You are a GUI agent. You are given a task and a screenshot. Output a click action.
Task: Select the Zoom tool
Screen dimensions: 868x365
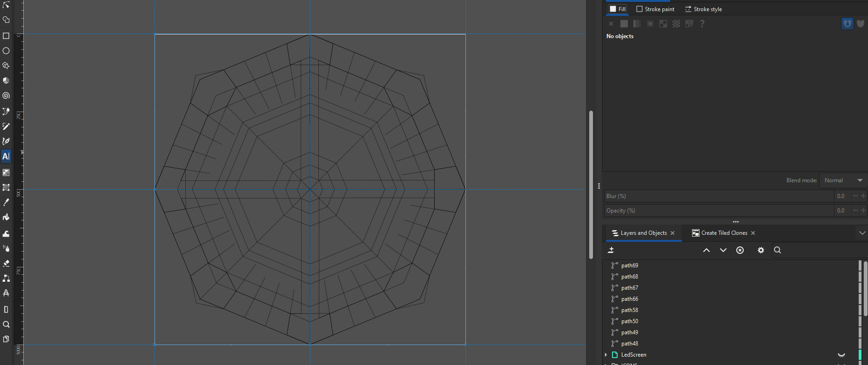point(6,324)
